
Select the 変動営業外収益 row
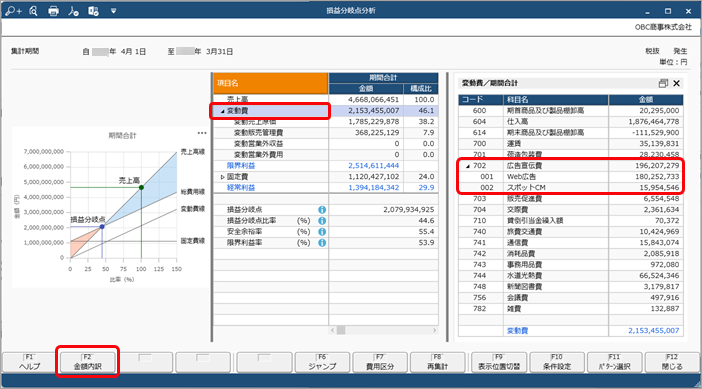pos(325,144)
